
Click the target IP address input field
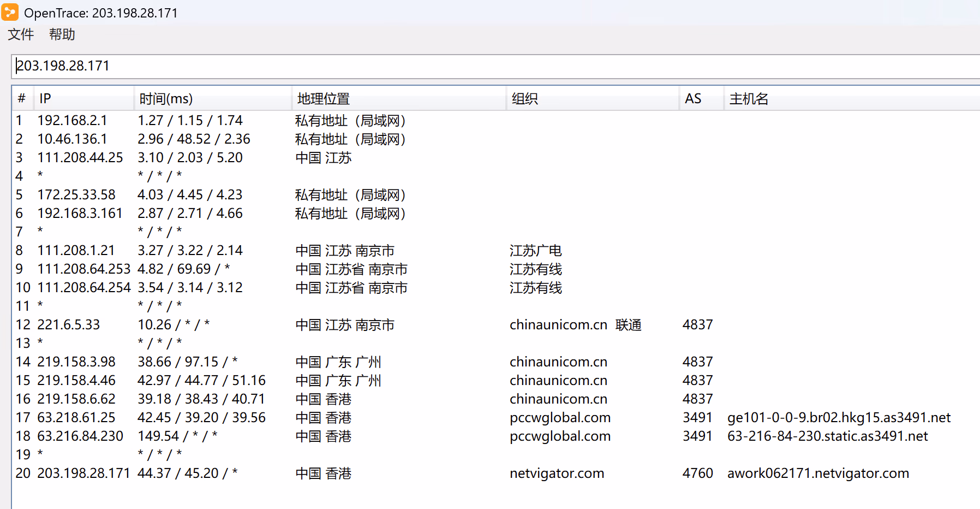[x=491, y=66]
